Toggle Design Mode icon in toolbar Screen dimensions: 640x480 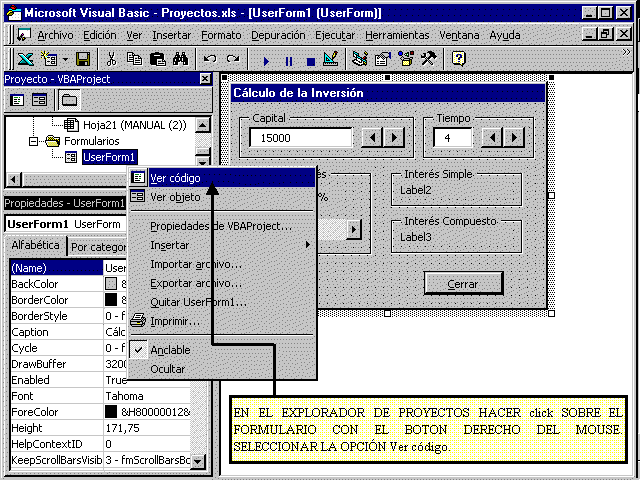(x=331, y=60)
